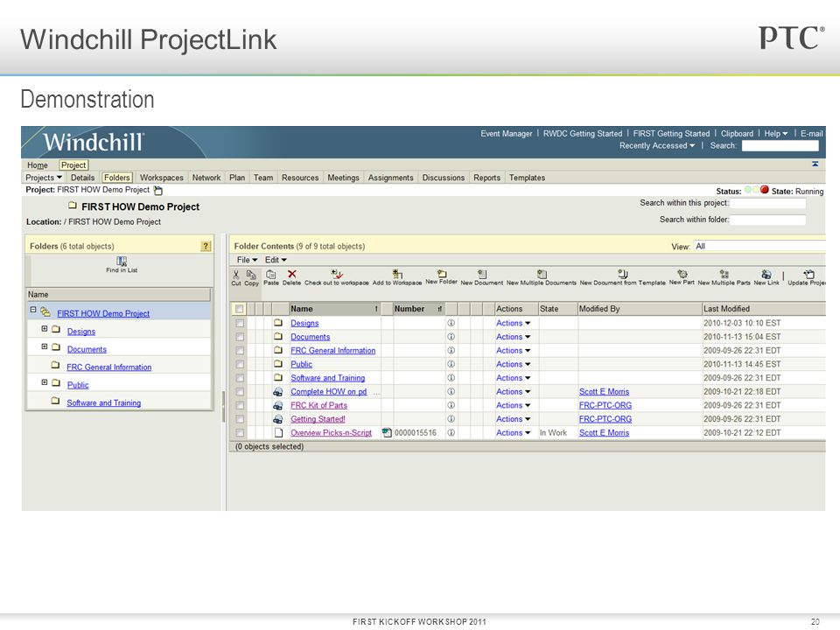This screenshot has width=840, height=630.
Task: Click Find in List icon
Action: pyautogui.click(x=122, y=261)
